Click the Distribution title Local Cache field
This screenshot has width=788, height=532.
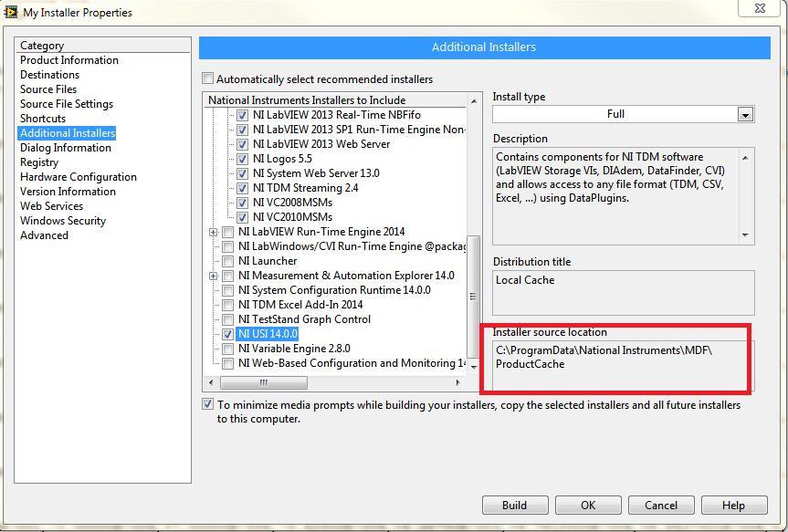coord(623,293)
